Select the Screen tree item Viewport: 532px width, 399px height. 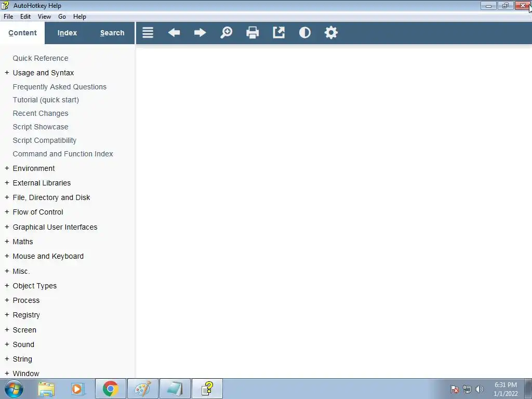(x=24, y=330)
